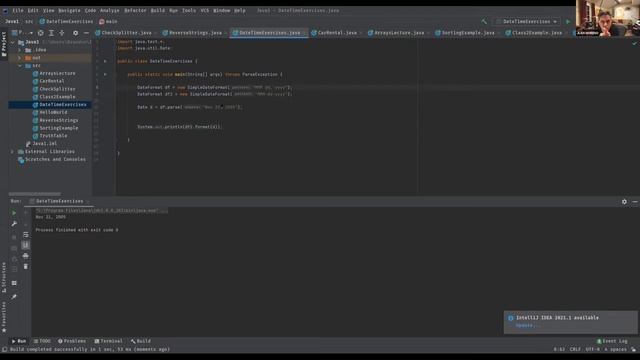
Task: Click the status bar icon at bottom left corner
Action: pyautogui.click(x=4, y=349)
